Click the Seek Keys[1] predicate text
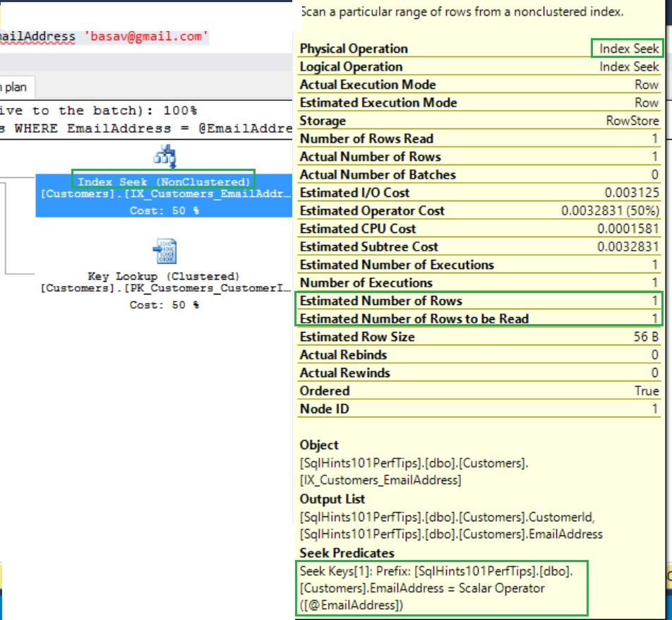 click(x=436, y=588)
